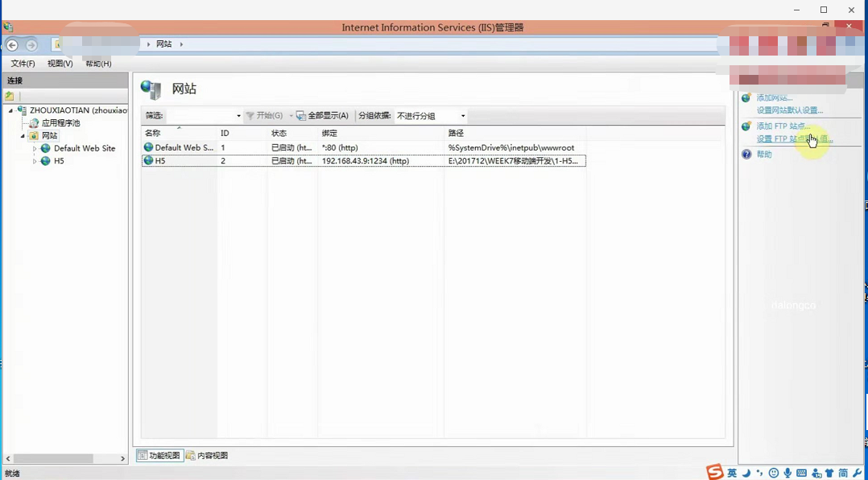Screen dimensions: 868x480
Task: Expand the Default Web Site tree node
Action: tap(35, 149)
